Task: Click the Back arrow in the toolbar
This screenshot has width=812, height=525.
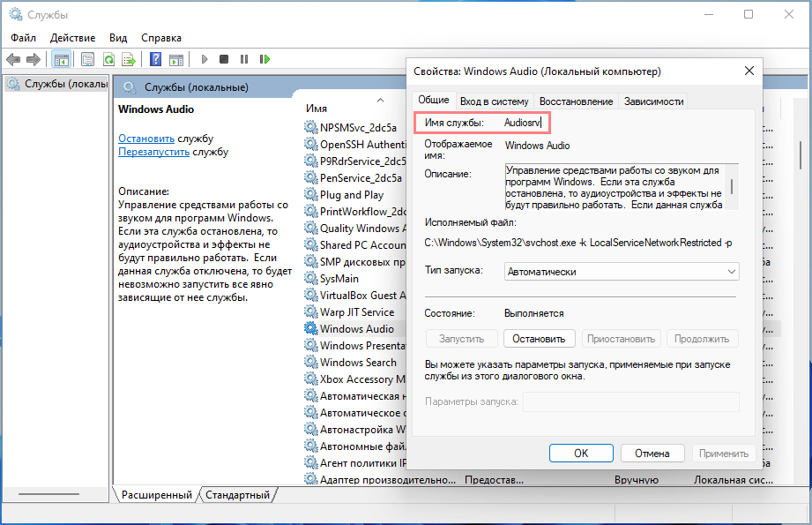Action: 13,60
